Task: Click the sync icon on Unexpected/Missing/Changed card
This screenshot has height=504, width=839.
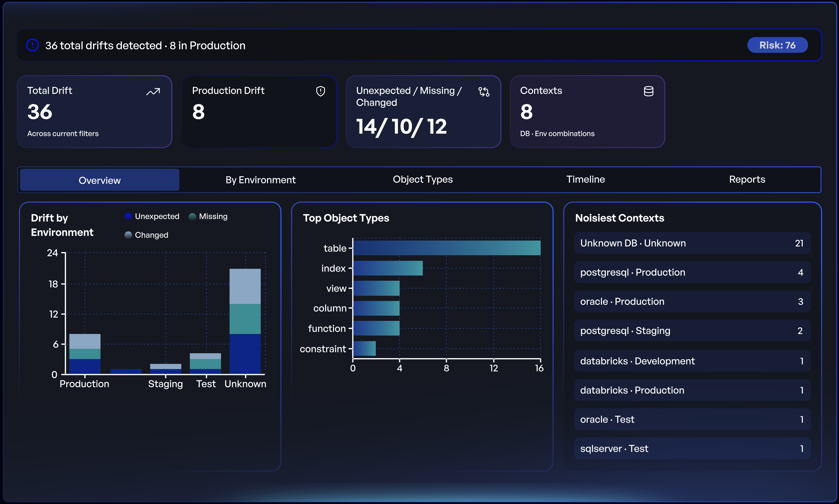Action: (483, 92)
